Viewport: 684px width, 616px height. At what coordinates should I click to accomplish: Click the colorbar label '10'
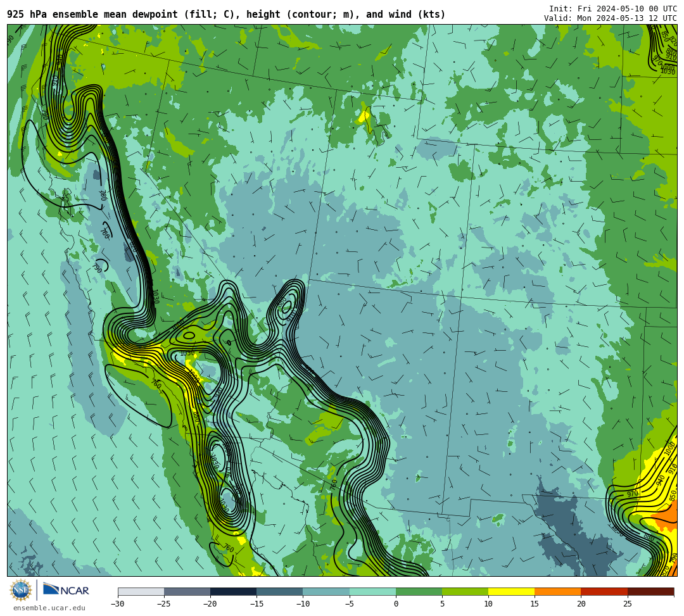(x=488, y=604)
